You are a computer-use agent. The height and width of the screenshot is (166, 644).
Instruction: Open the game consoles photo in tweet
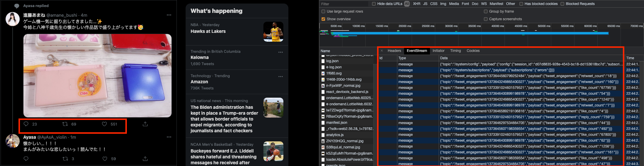point(97,76)
